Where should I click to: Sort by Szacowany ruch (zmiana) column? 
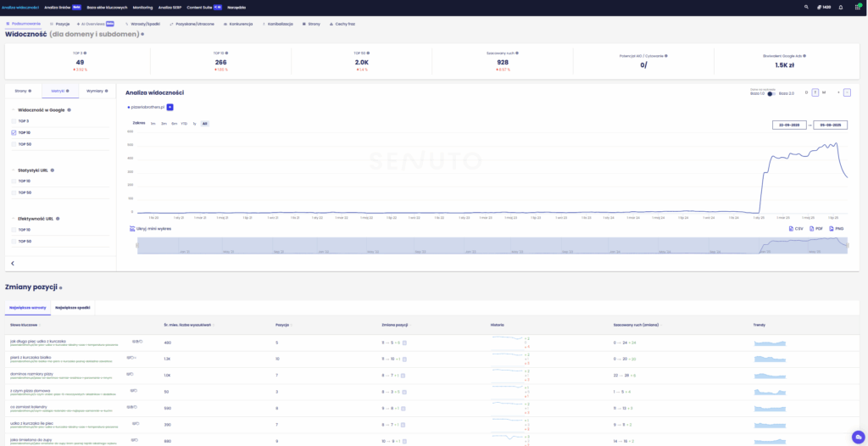637,325
